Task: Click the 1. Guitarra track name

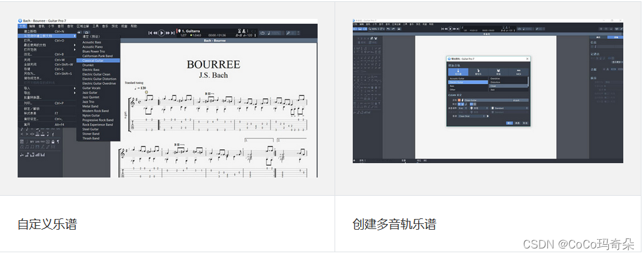Action: pos(191,31)
